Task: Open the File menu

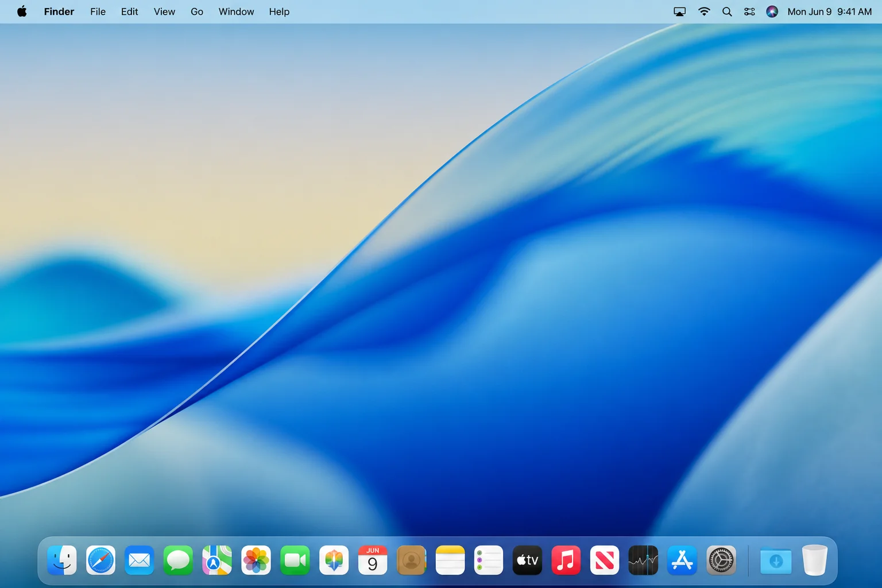Action: (x=98, y=11)
